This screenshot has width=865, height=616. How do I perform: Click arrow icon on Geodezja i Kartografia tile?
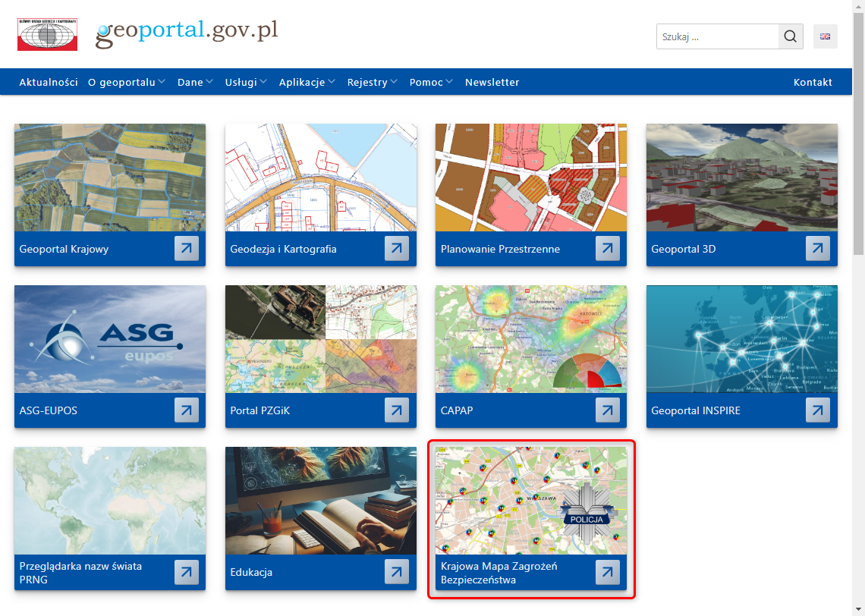397,249
